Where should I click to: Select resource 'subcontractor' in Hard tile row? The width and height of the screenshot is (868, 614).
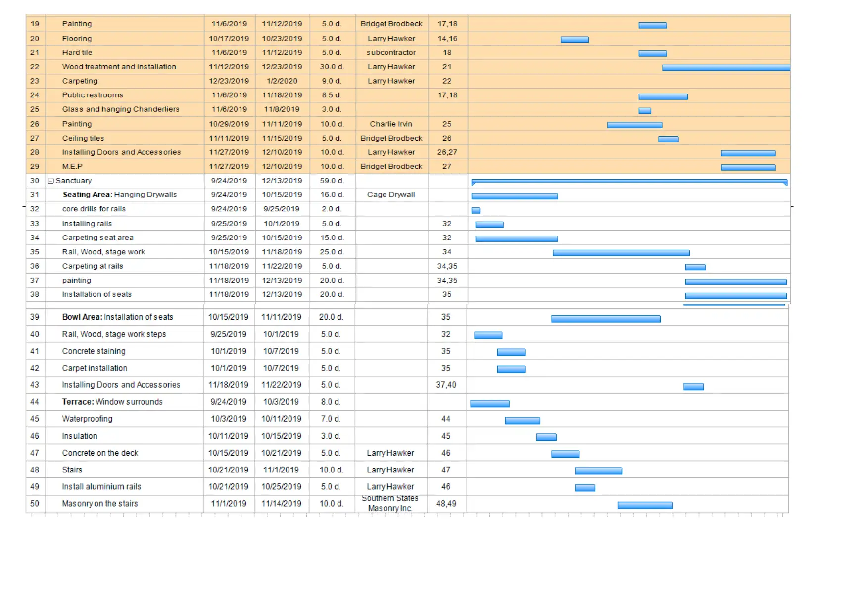[391, 52]
